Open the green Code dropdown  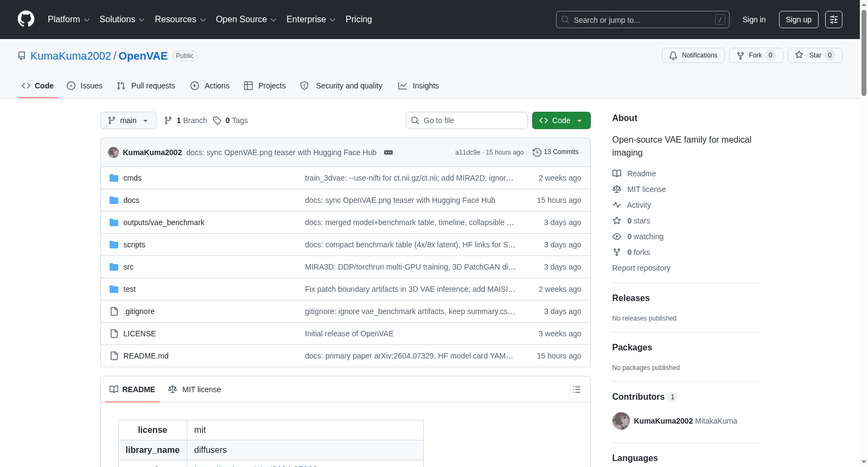coord(561,120)
